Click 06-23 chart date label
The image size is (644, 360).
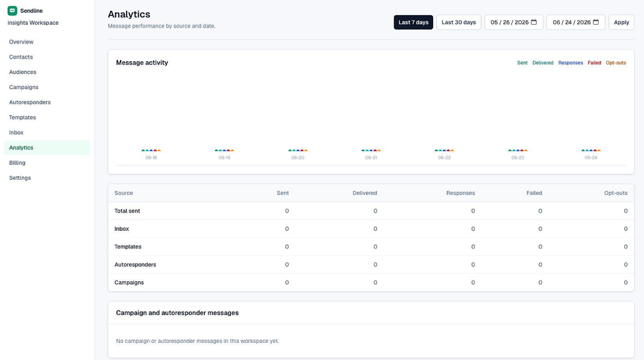tap(517, 158)
